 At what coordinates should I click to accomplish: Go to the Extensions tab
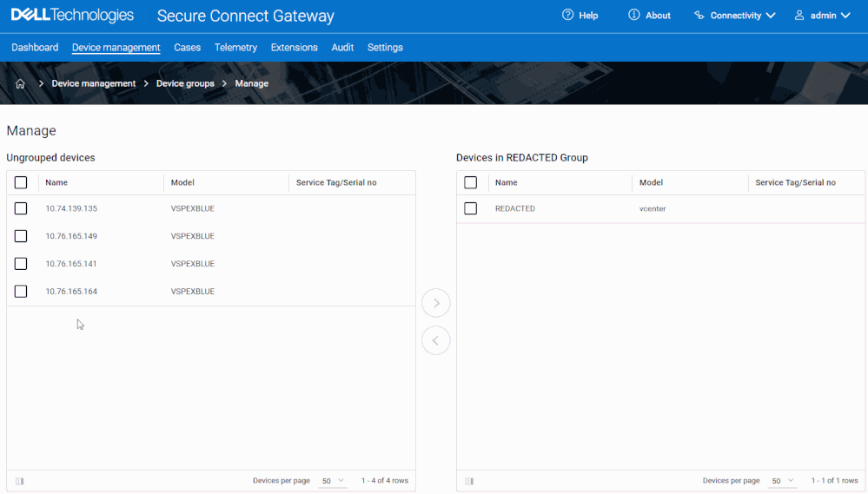point(294,48)
